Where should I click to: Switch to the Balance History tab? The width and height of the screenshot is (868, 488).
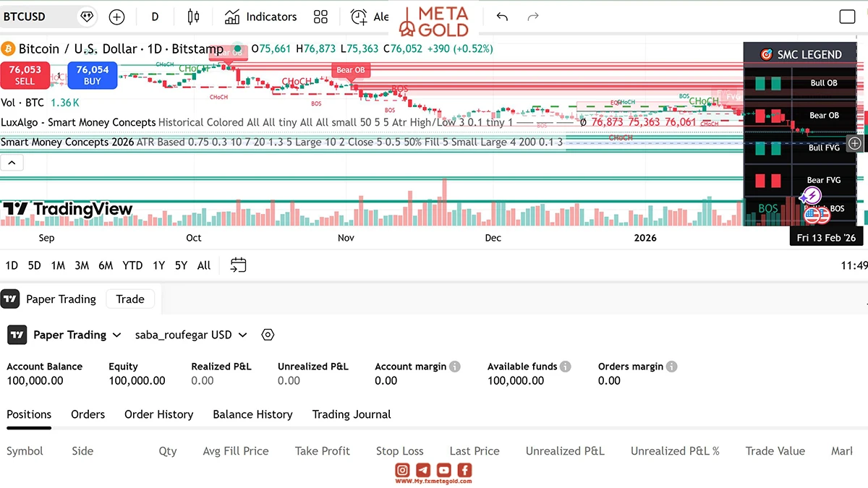click(252, 414)
